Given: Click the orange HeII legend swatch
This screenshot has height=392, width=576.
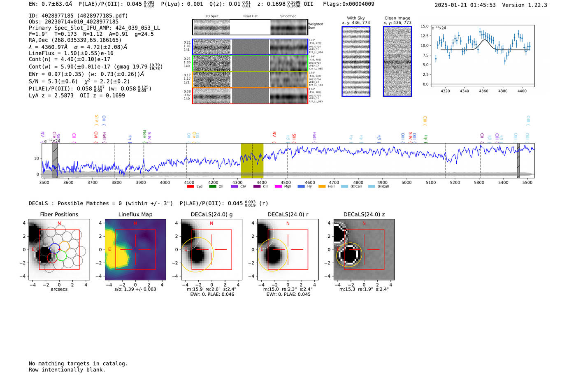Looking at the screenshot, I should pyautogui.click(x=322, y=187).
